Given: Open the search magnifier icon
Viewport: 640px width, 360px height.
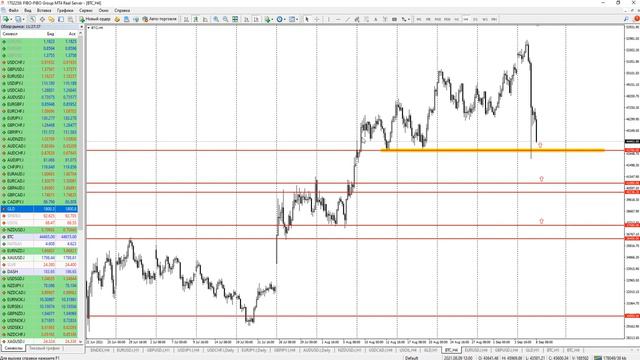Looking at the screenshot, I should pyautogui.click(x=626, y=19).
